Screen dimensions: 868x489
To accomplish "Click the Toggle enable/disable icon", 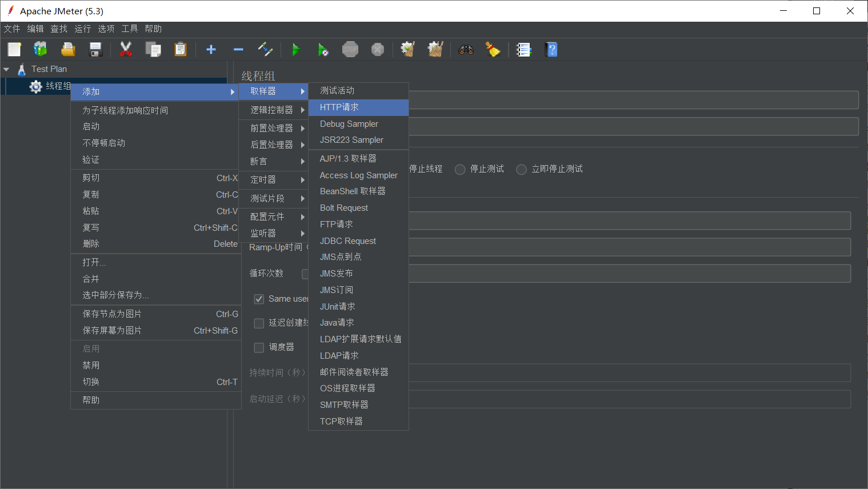I will (x=265, y=50).
